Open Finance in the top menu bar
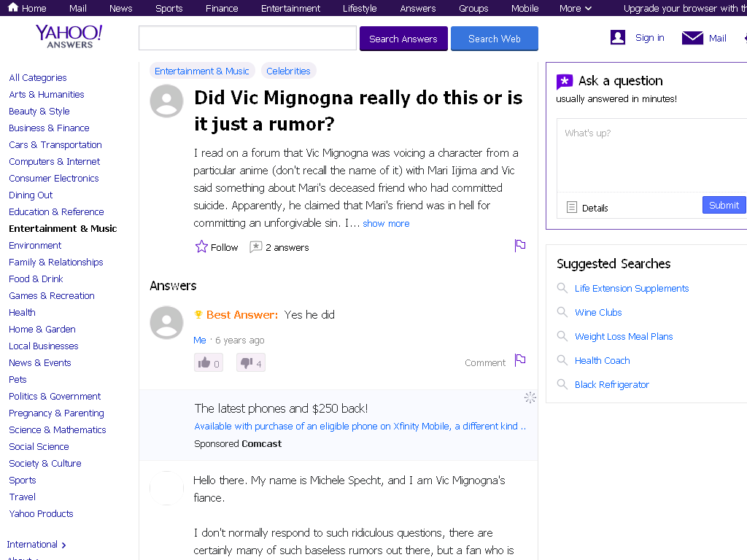Screen dimensions: 747x560 click(x=222, y=8)
